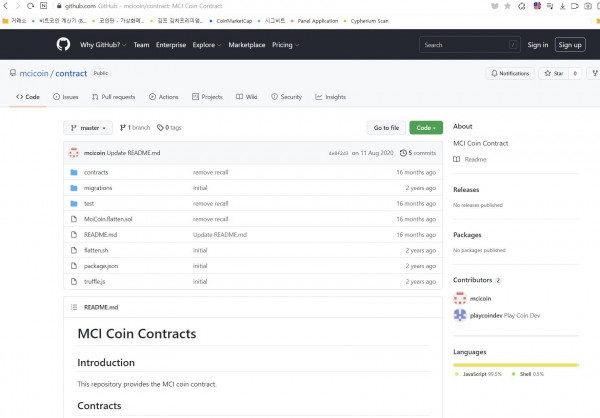600x418 pixels.
Task: Switch to the Code tab
Action: [28, 97]
